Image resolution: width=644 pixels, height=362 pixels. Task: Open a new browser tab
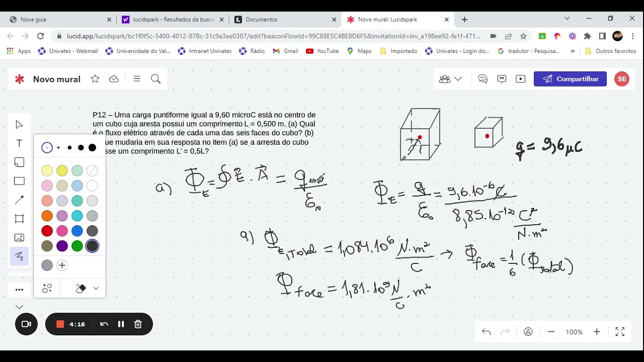point(464,20)
